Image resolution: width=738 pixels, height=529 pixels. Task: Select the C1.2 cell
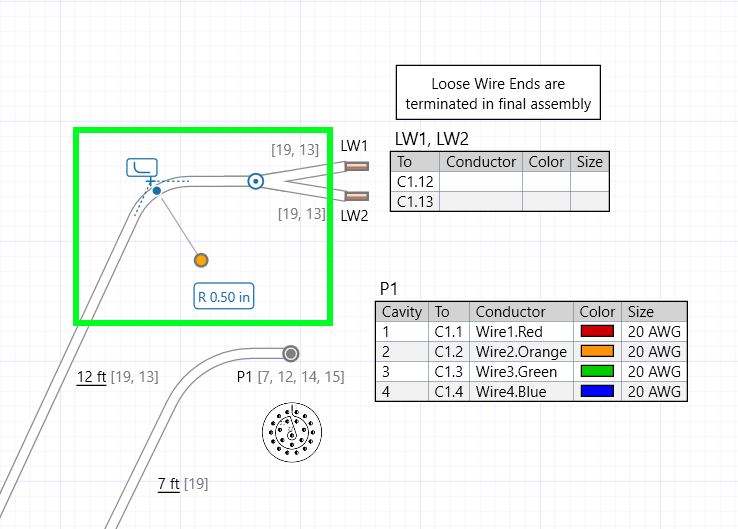point(449,352)
